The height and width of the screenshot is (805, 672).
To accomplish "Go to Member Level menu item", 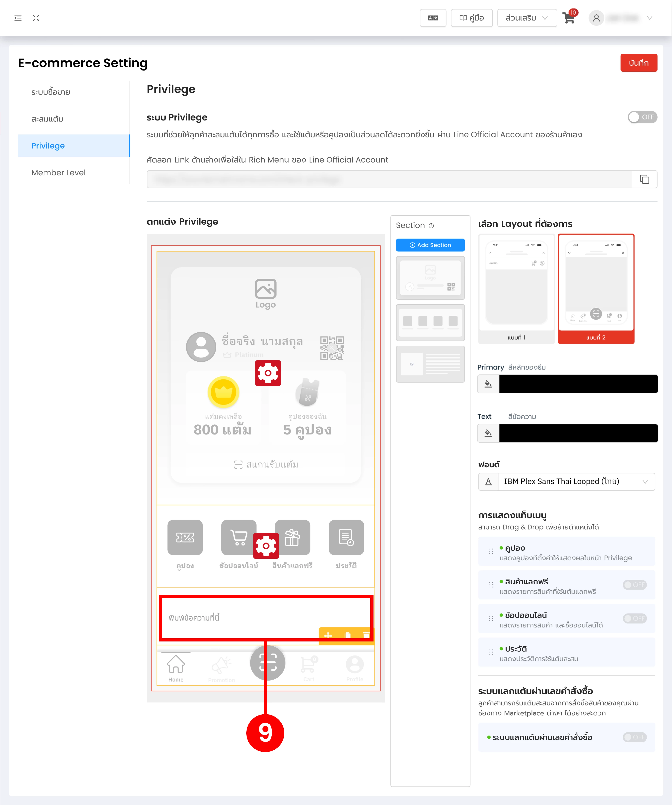I will tap(59, 172).
